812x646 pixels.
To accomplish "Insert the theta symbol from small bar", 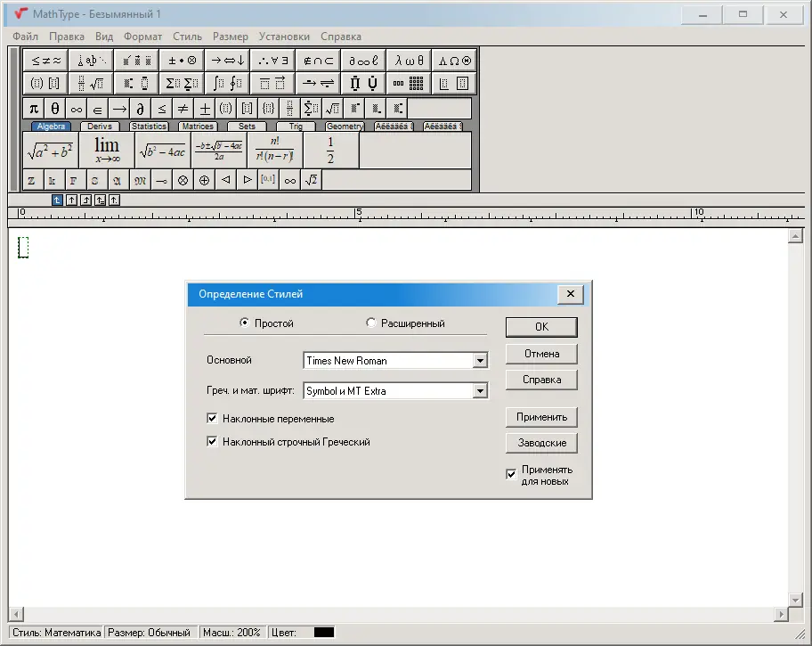I will point(53,108).
